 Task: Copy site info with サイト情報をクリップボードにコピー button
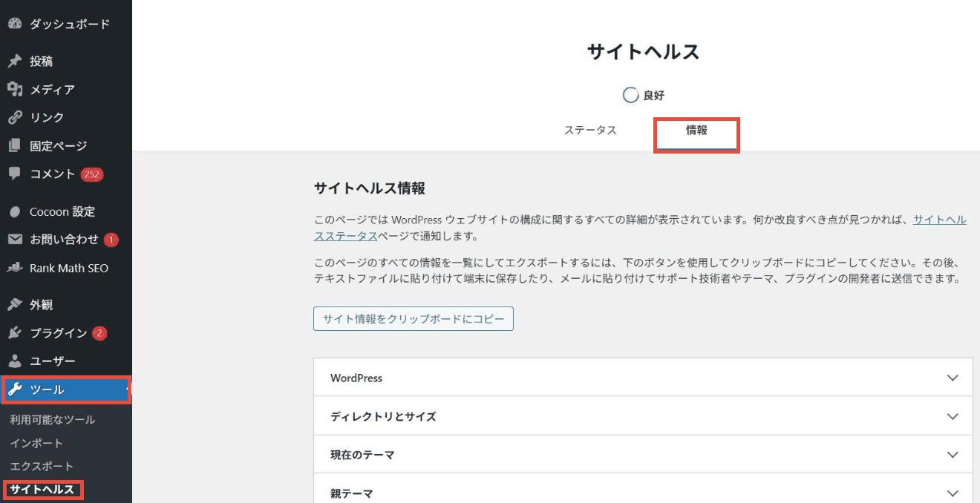coord(414,319)
